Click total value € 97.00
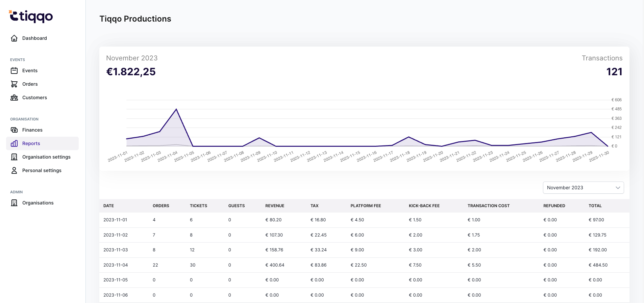 (596, 220)
